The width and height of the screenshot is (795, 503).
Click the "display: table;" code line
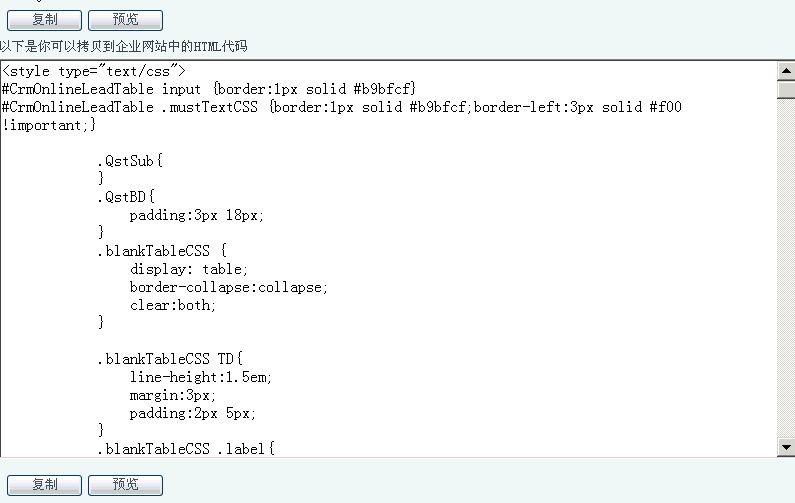tap(189, 269)
